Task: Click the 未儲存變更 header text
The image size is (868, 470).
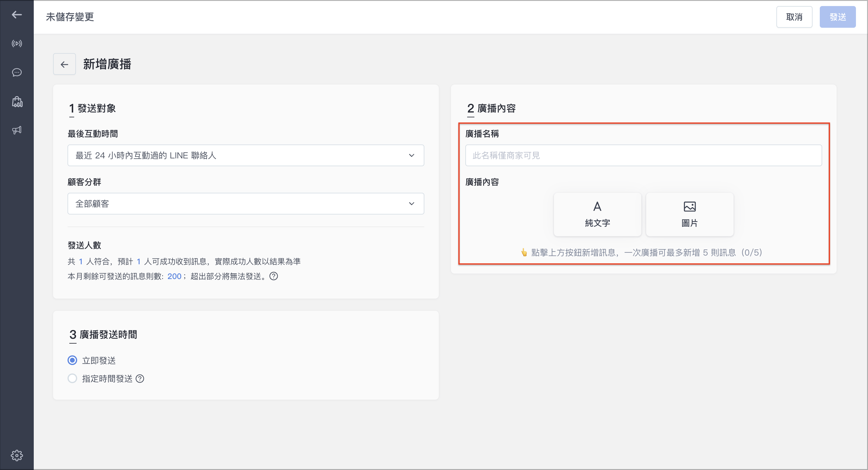Action: (x=70, y=17)
